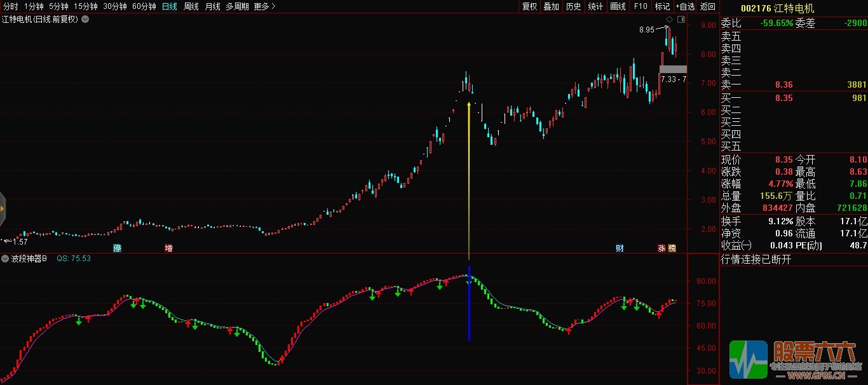The width and height of the screenshot is (868, 385).
Task: Click the gray 7.33 gap price marker
Action: click(673, 69)
